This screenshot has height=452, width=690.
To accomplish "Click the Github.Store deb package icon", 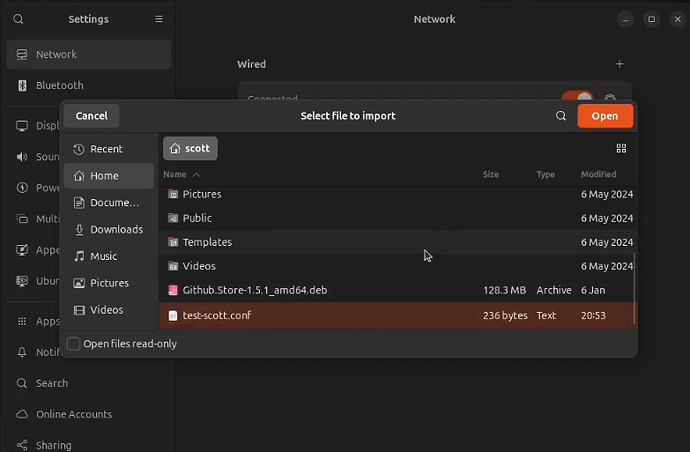I will pos(173,290).
